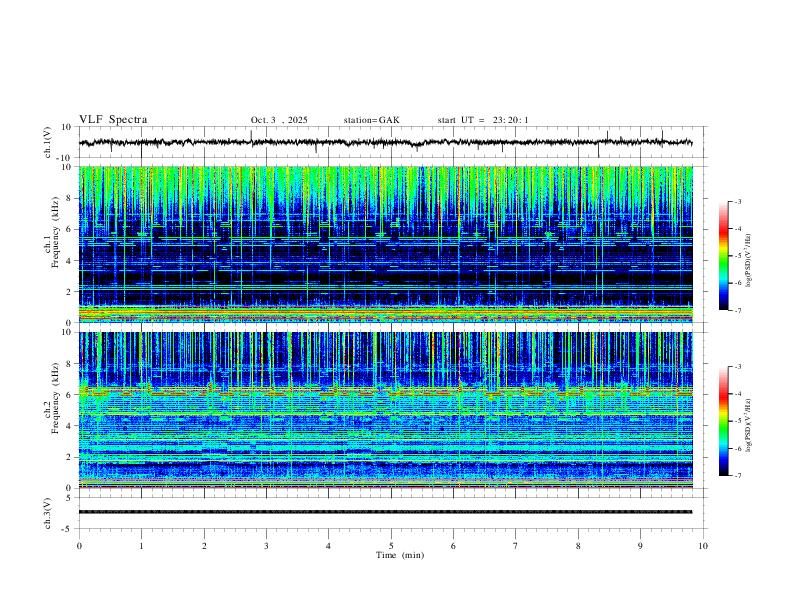Click the ch.1 voltage waveform trace
The width and height of the screenshot is (792, 612).
[x=385, y=143]
